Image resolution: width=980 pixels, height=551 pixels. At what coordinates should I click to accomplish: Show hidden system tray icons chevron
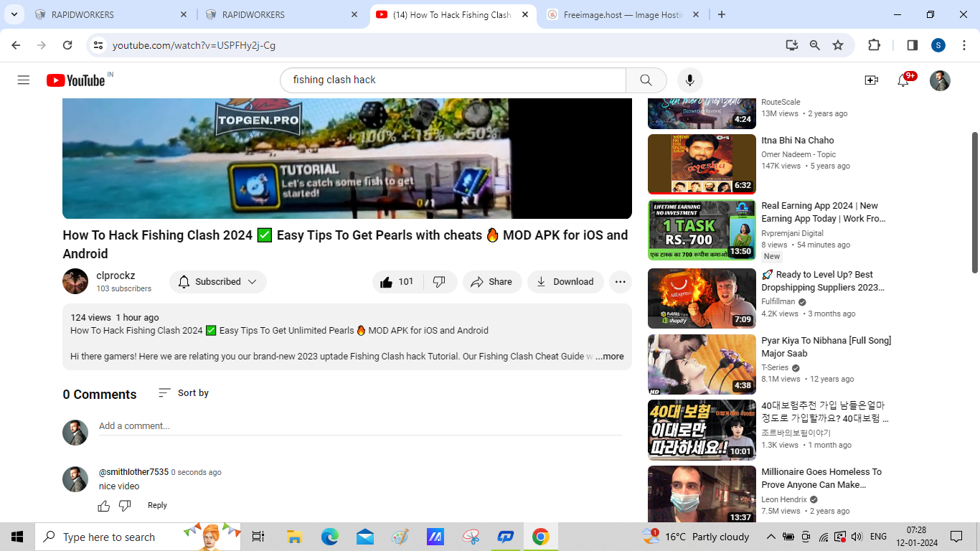coord(771,537)
